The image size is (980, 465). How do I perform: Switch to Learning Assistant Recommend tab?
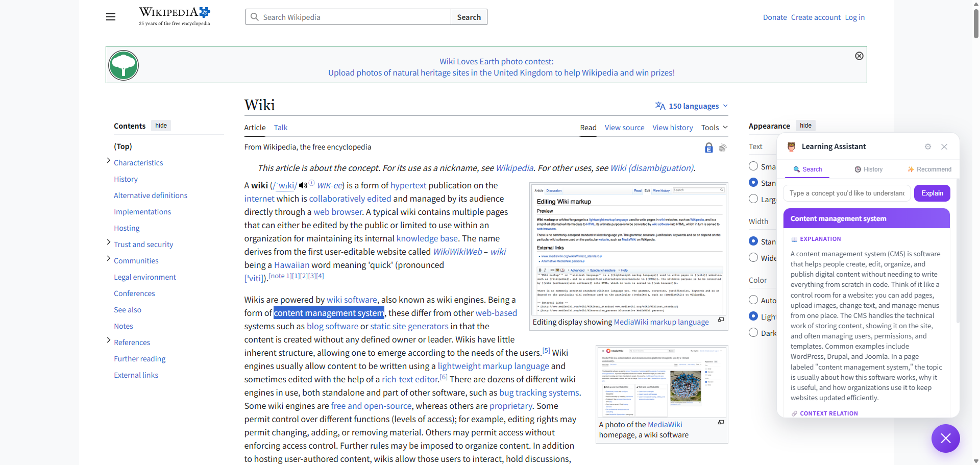point(929,169)
